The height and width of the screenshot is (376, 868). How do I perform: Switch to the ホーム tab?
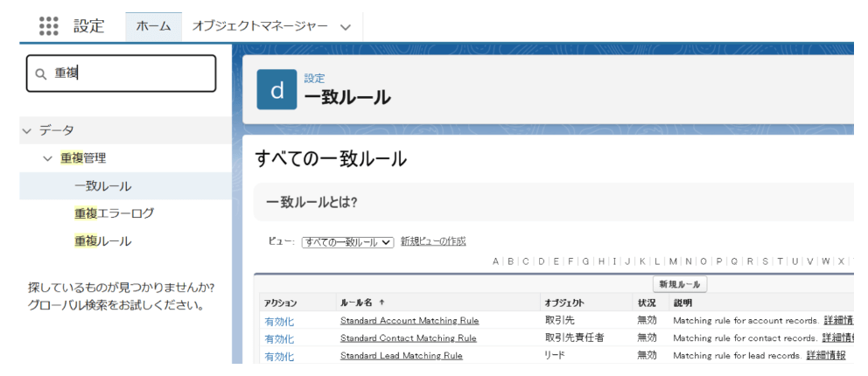click(153, 26)
